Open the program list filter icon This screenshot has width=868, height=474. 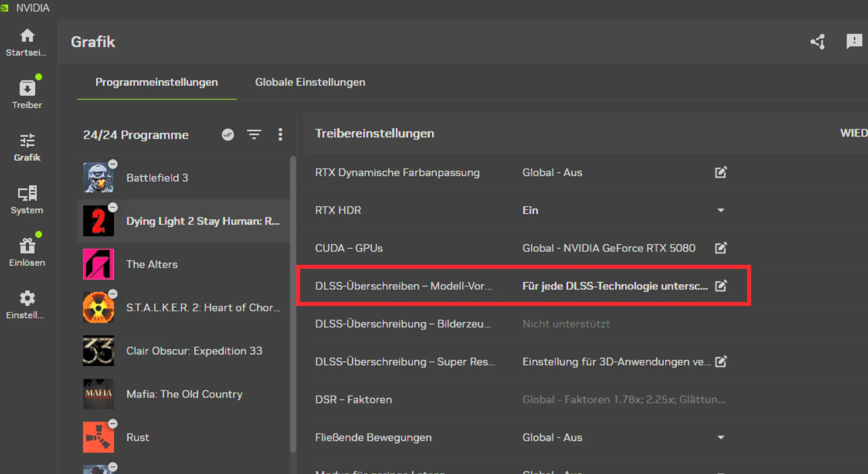tap(254, 135)
